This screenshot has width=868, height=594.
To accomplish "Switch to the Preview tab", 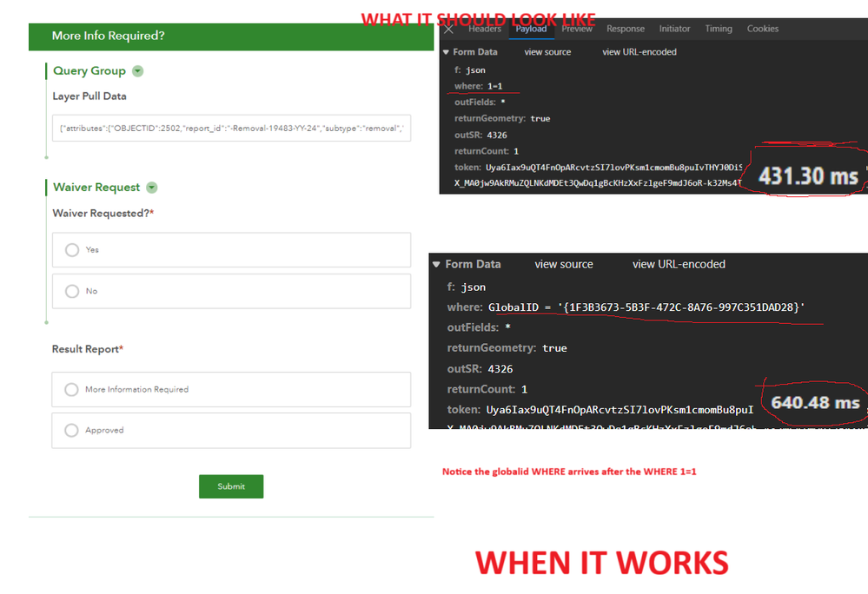I will click(x=577, y=29).
